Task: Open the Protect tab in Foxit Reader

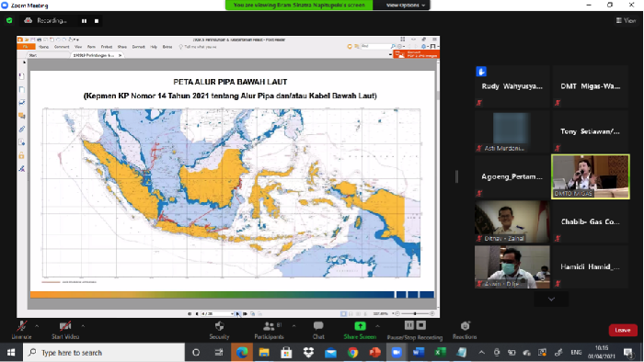Action: 107,47
